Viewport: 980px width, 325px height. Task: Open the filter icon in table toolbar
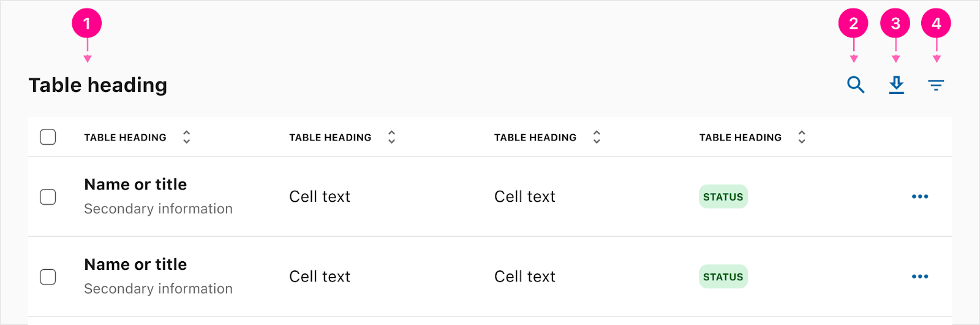point(936,85)
